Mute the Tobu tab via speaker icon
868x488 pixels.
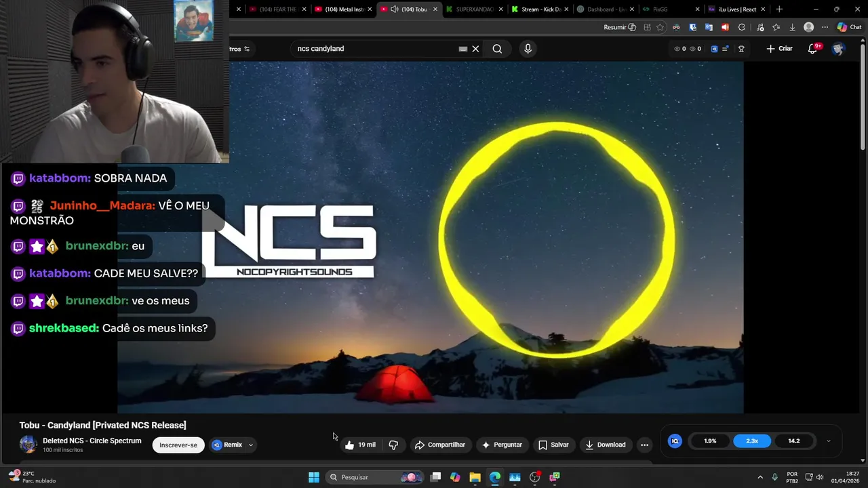[394, 9]
